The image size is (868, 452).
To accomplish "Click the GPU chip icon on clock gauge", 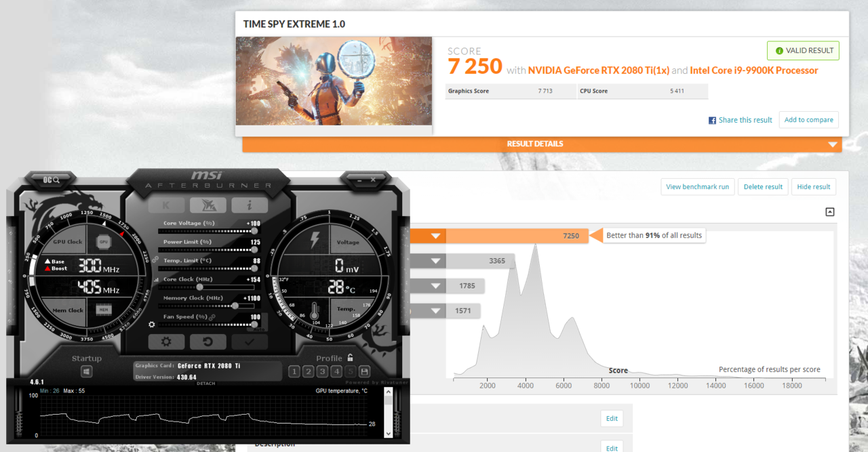I will 104,241.
